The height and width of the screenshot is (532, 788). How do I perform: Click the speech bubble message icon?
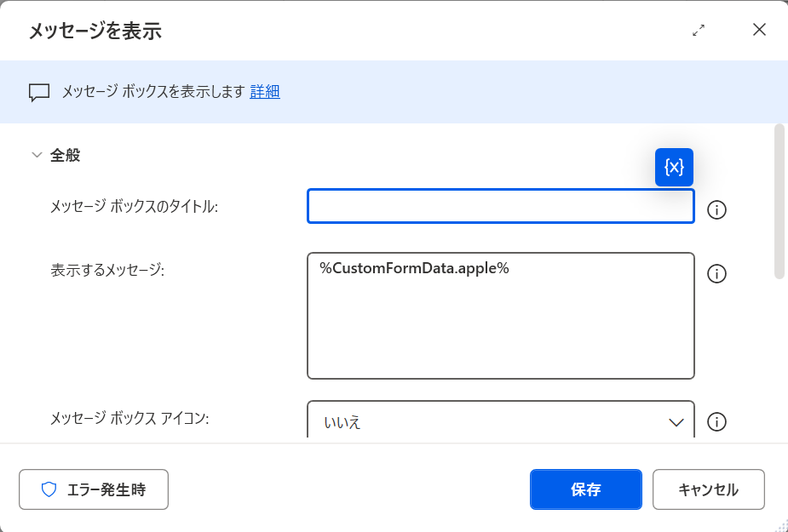(x=39, y=92)
